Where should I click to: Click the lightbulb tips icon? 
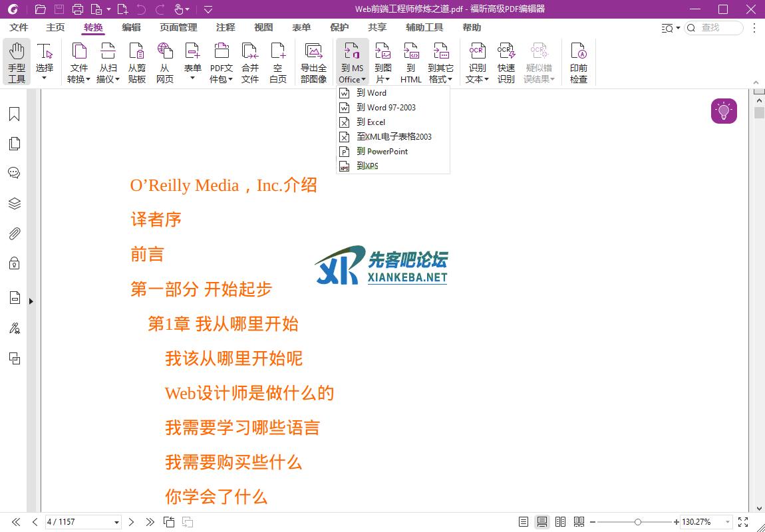724,111
